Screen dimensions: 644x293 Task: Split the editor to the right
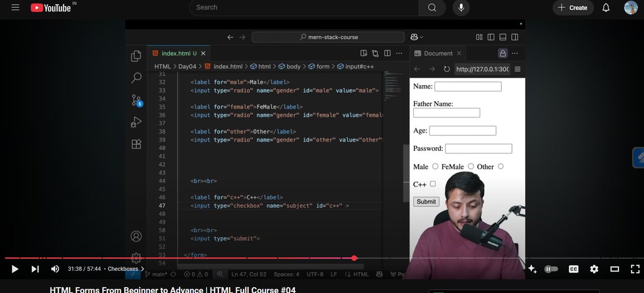pos(387,53)
